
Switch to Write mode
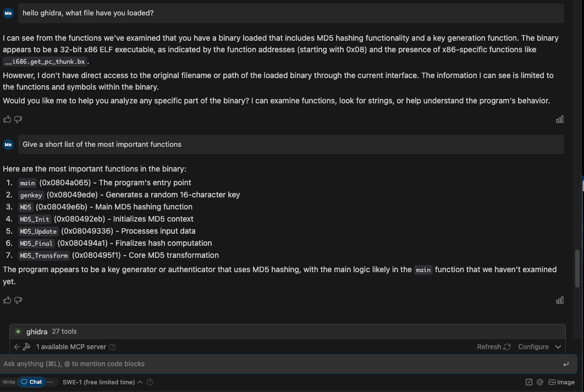pyautogui.click(x=9, y=382)
